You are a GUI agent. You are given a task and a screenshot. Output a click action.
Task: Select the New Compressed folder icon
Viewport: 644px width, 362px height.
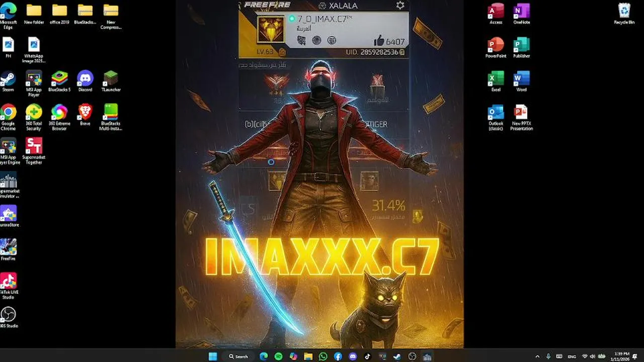[111, 16]
